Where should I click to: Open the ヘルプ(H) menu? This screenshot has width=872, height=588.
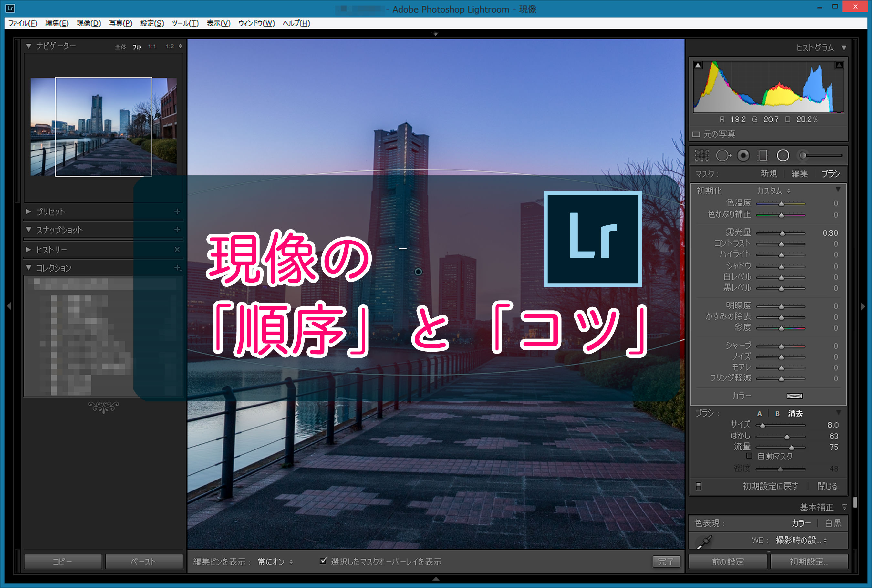296,23
